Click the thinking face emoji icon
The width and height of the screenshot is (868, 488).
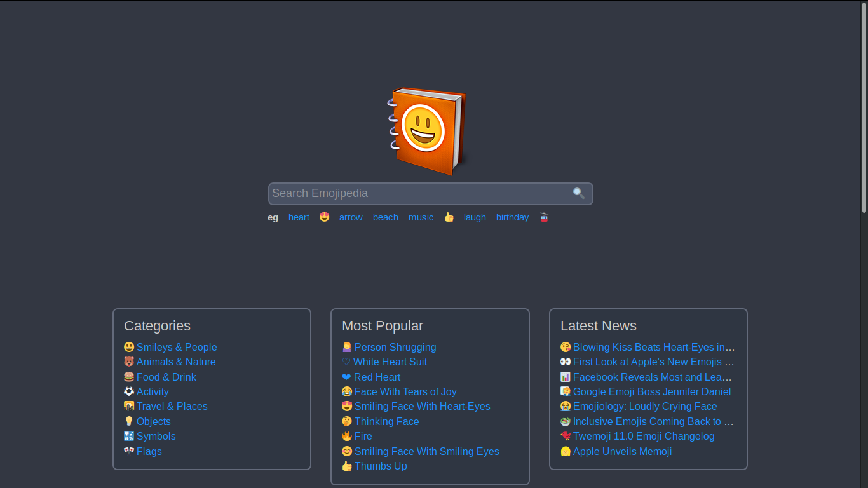tap(347, 421)
